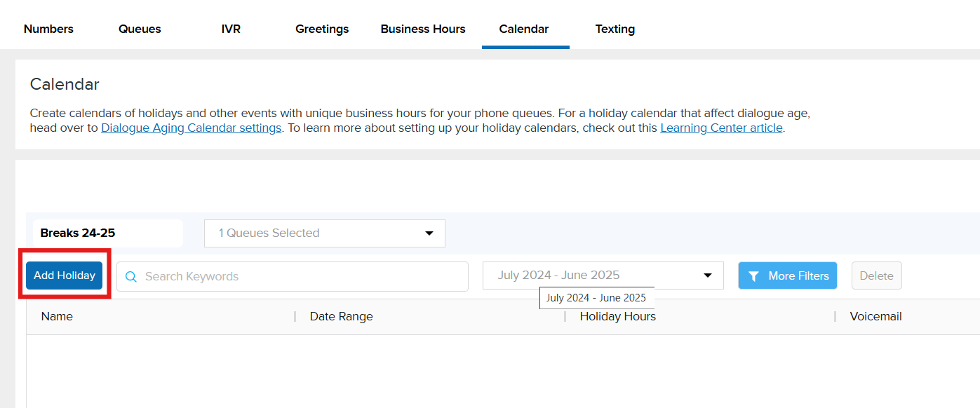Open the Queues tab

pyautogui.click(x=140, y=29)
